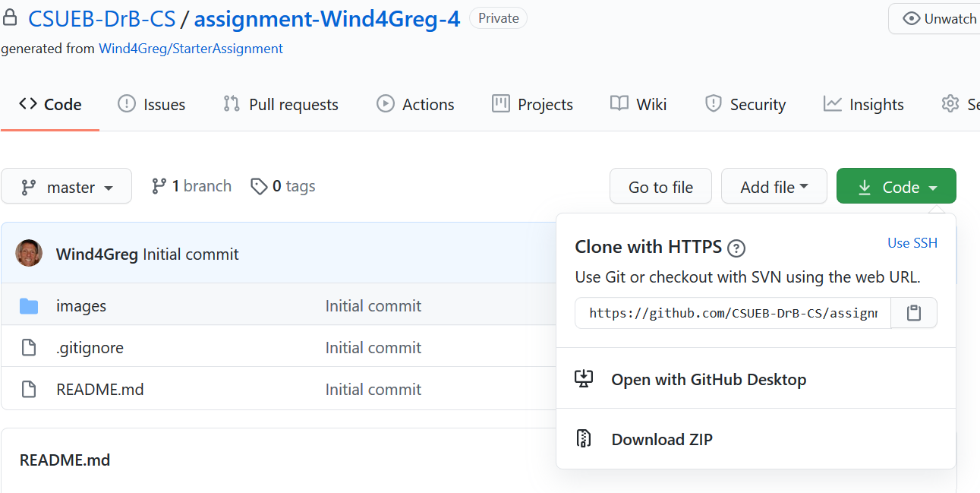This screenshot has height=493, width=980.
Task: Open the master branch dropdown
Action: [x=67, y=187]
